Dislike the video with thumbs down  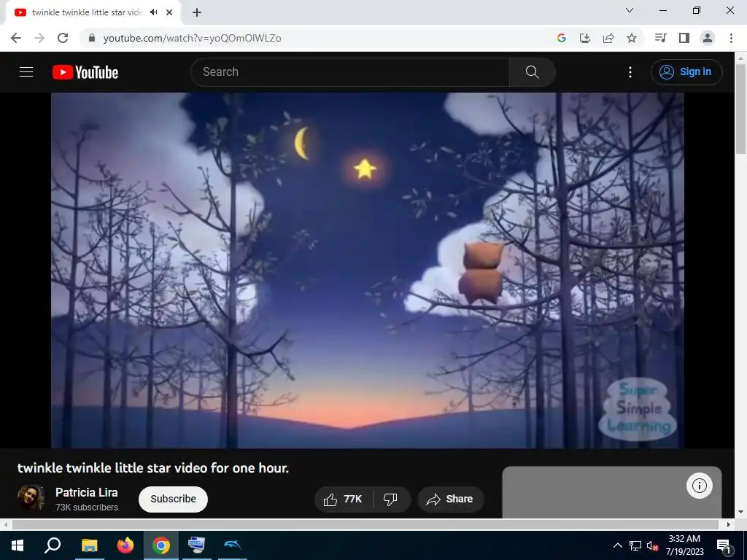click(x=391, y=499)
